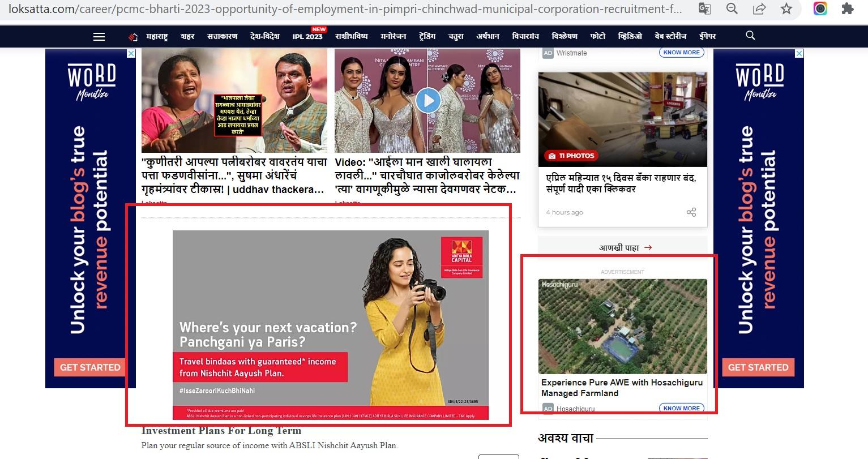This screenshot has width=868, height=459.
Task: Open the विश्लेषण menu item
Action: [x=565, y=36]
